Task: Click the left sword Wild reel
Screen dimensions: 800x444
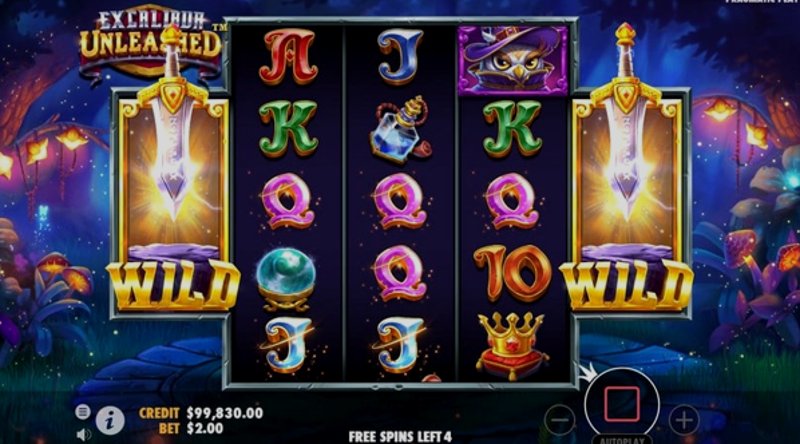Action: (x=173, y=202)
